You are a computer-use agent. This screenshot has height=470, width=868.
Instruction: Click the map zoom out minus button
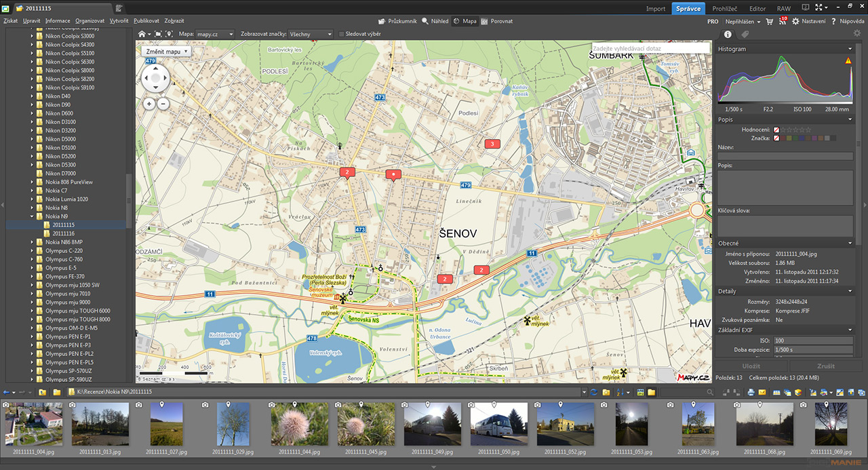point(162,104)
